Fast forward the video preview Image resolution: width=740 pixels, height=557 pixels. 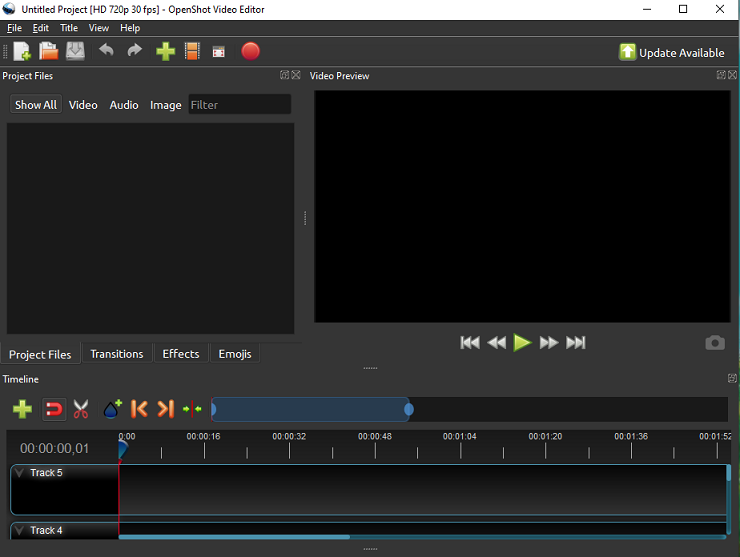(548, 342)
